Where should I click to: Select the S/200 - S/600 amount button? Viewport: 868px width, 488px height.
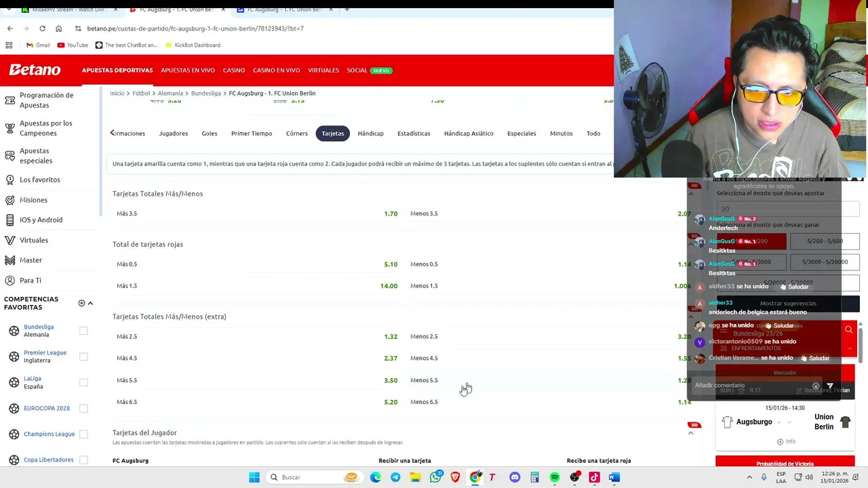pos(825,241)
